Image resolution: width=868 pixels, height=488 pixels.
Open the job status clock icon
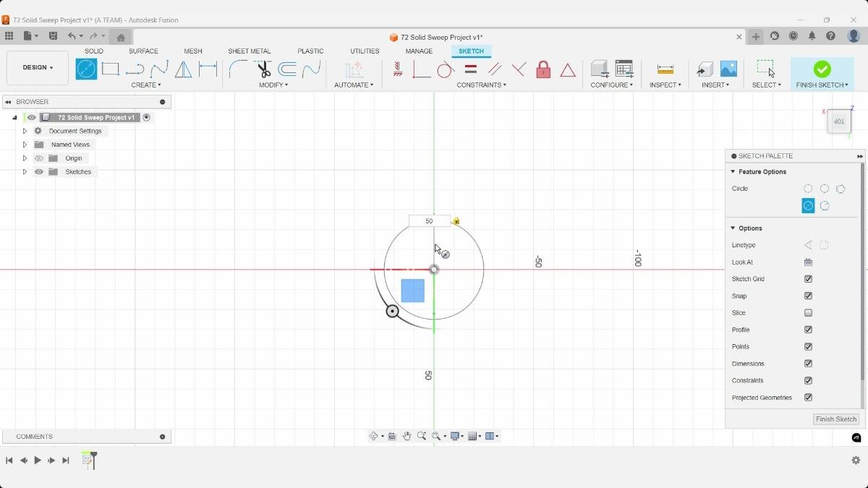pos(793,36)
